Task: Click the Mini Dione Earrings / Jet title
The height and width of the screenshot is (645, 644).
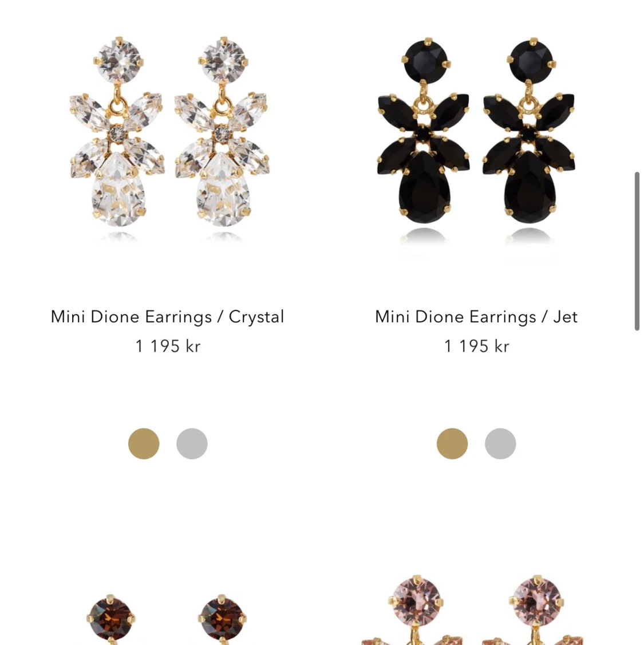Action: (x=476, y=317)
